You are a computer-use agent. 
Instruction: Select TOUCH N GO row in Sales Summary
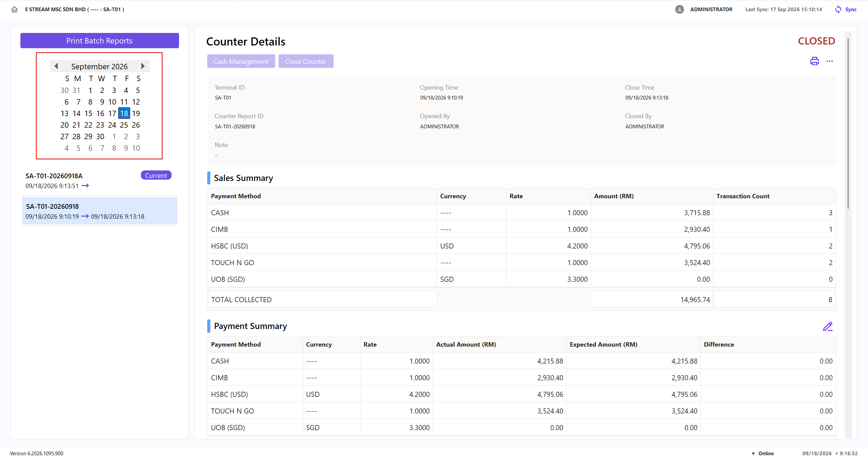point(521,262)
